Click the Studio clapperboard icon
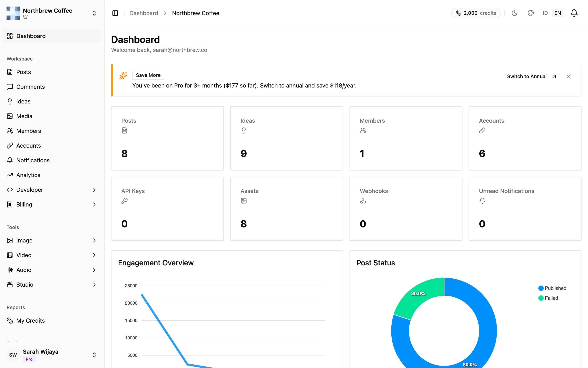588x368 pixels. 10,285
